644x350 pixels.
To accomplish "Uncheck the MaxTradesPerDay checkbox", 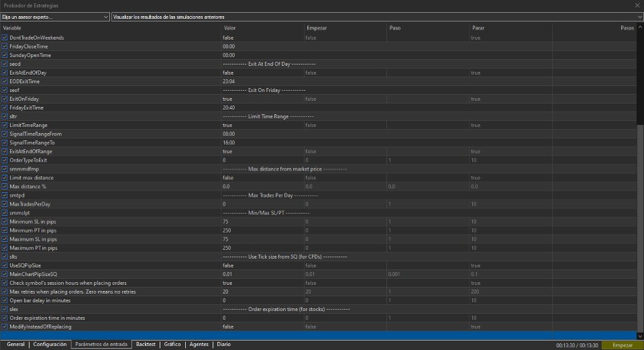I will pyautogui.click(x=5, y=204).
